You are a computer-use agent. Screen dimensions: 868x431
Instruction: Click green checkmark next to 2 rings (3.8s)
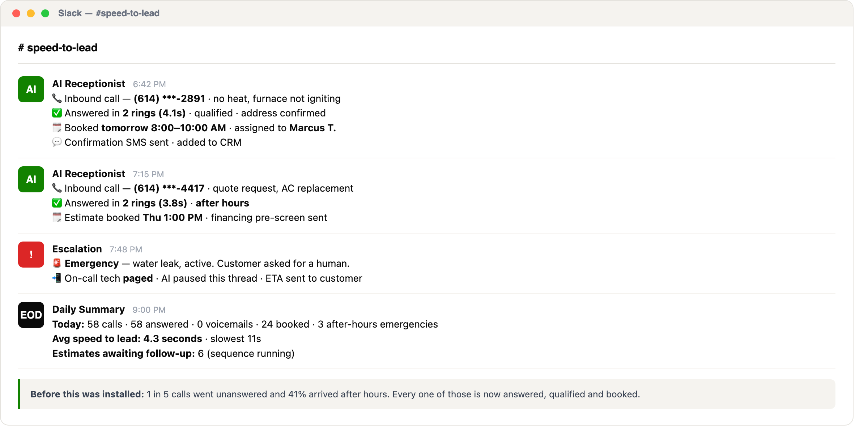pyautogui.click(x=57, y=203)
